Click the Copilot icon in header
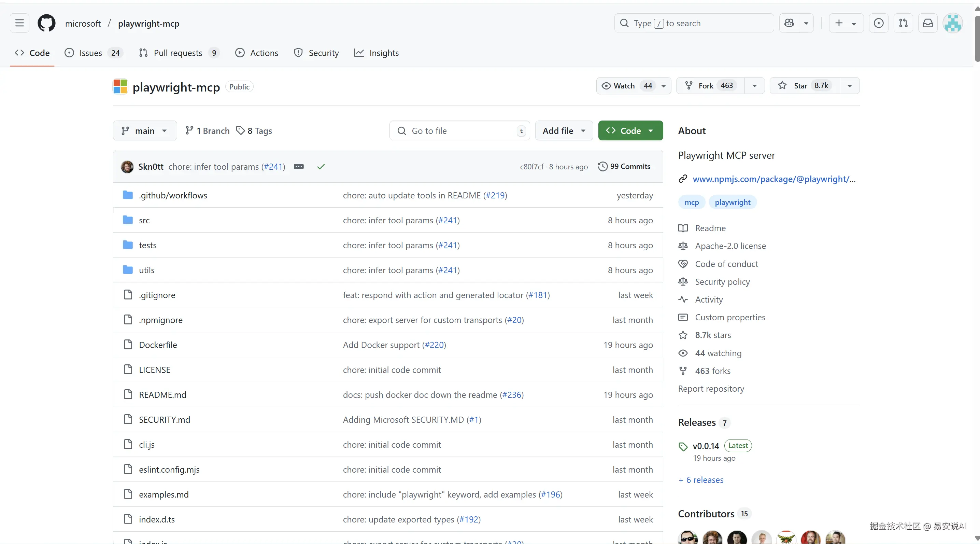This screenshot has height=544, width=980. (789, 23)
